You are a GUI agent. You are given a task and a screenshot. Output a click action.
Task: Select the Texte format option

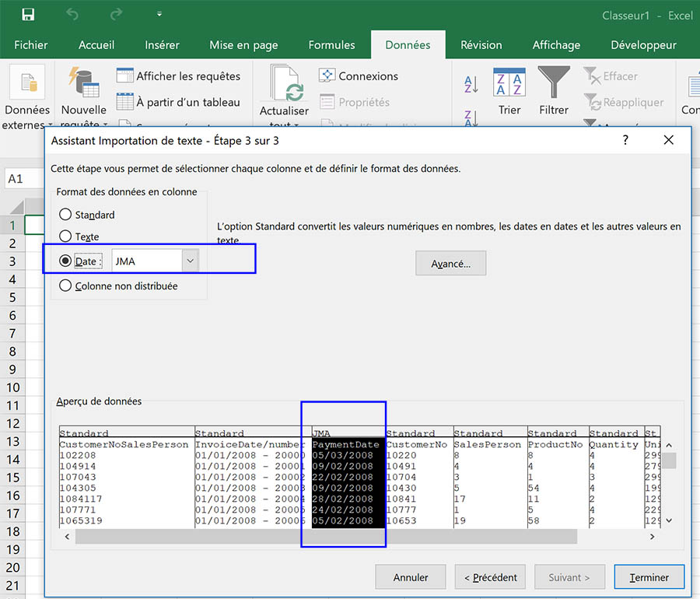click(65, 236)
